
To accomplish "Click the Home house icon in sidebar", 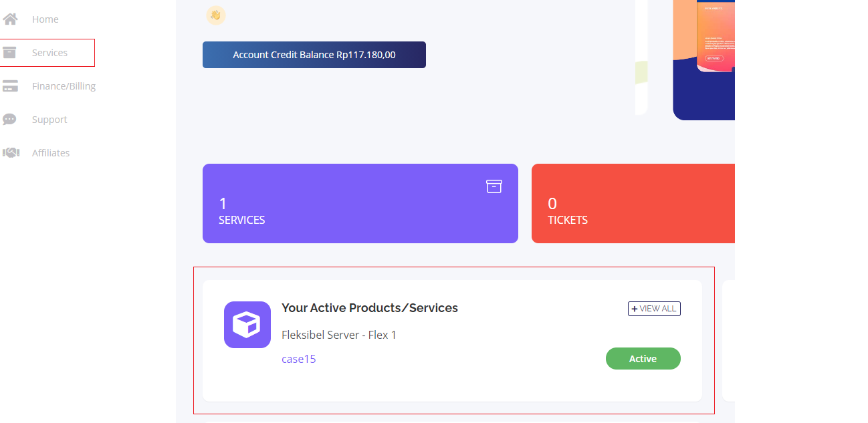I will [x=10, y=19].
